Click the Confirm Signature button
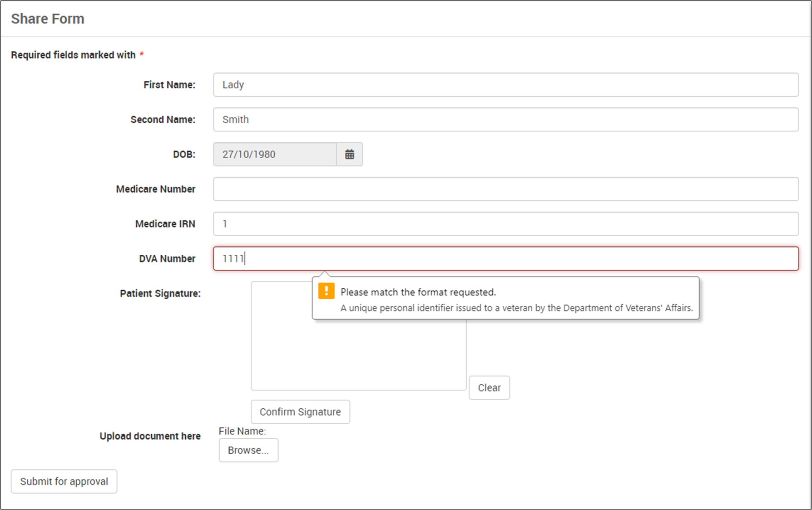 (300, 412)
